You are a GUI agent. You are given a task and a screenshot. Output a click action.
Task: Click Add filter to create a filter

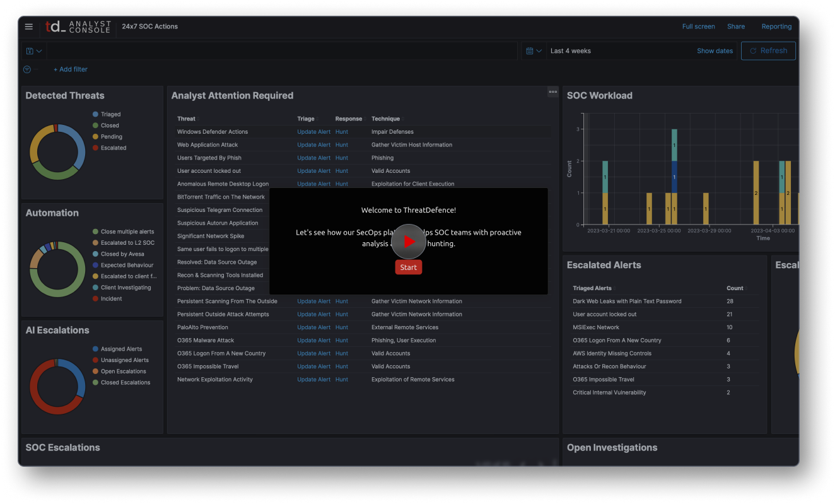tap(70, 69)
